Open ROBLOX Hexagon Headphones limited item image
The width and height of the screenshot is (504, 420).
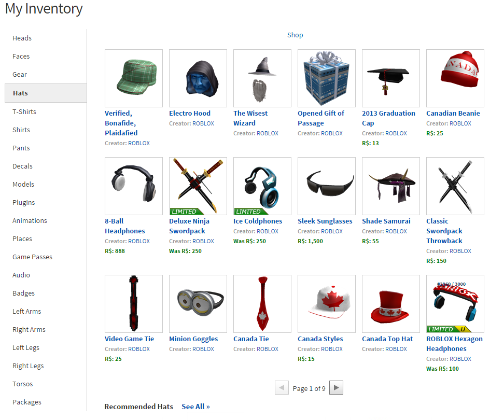455,304
